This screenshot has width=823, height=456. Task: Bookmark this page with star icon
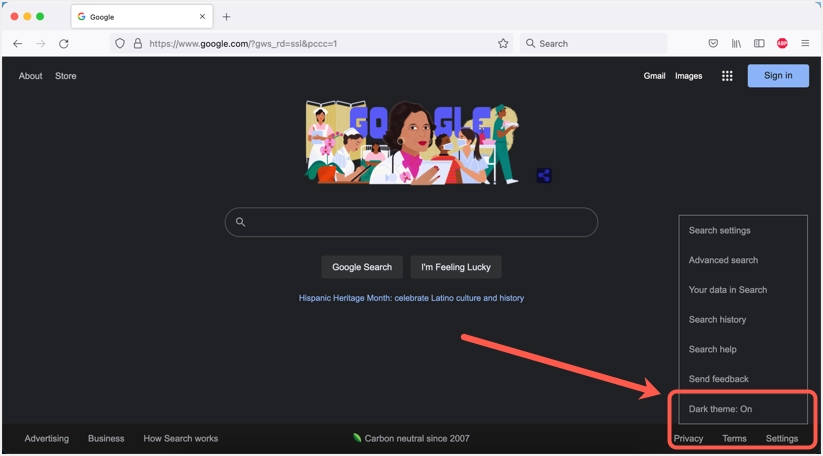[x=503, y=44]
